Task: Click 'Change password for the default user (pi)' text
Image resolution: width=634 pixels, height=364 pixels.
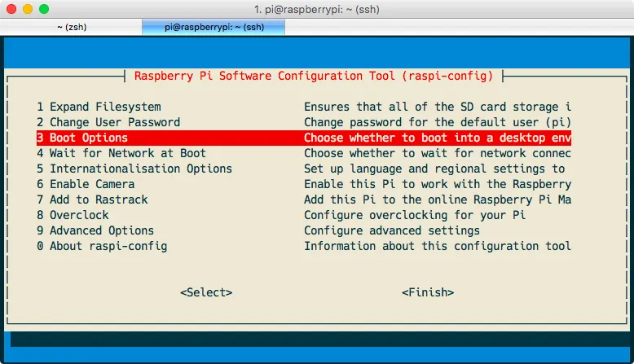Action: tap(438, 122)
